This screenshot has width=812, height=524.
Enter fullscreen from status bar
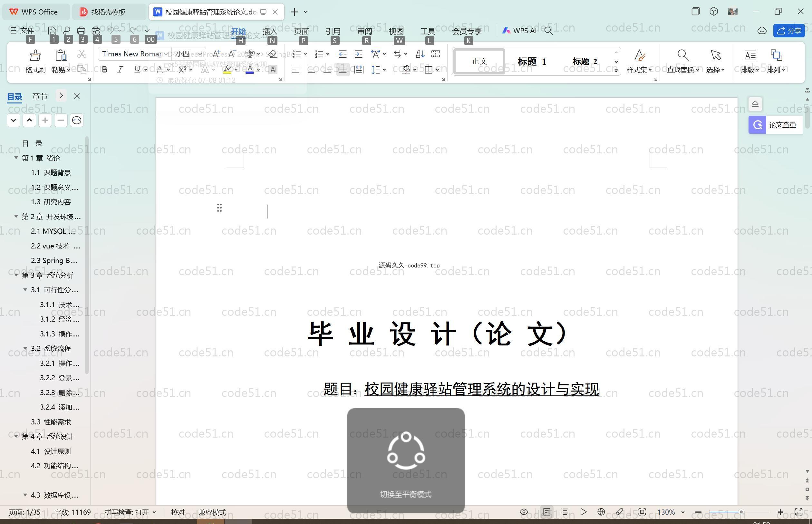[x=798, y=512]
